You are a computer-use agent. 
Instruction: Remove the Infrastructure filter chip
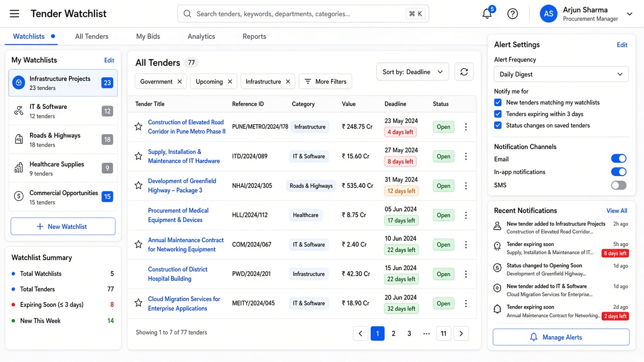pos(288,81)
